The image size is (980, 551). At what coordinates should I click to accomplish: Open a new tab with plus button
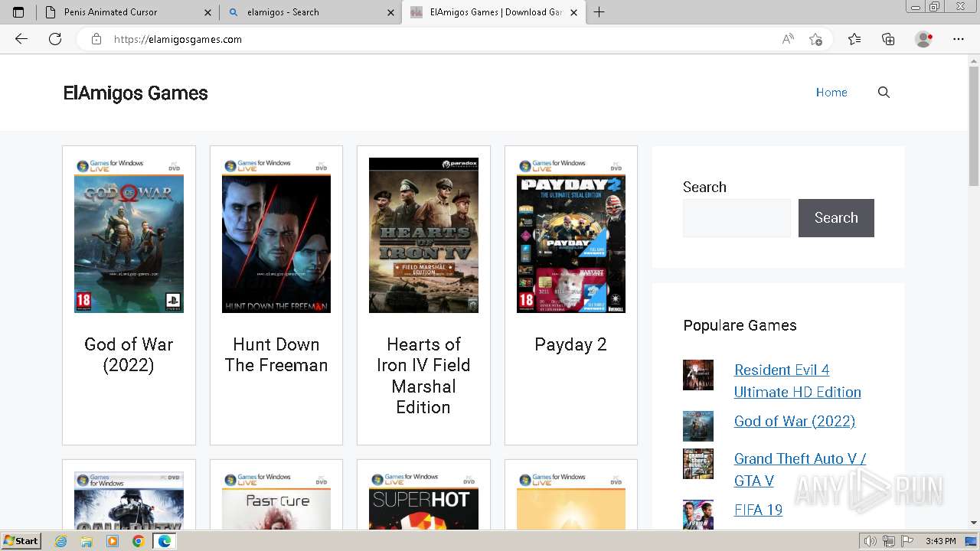(599, 12)
